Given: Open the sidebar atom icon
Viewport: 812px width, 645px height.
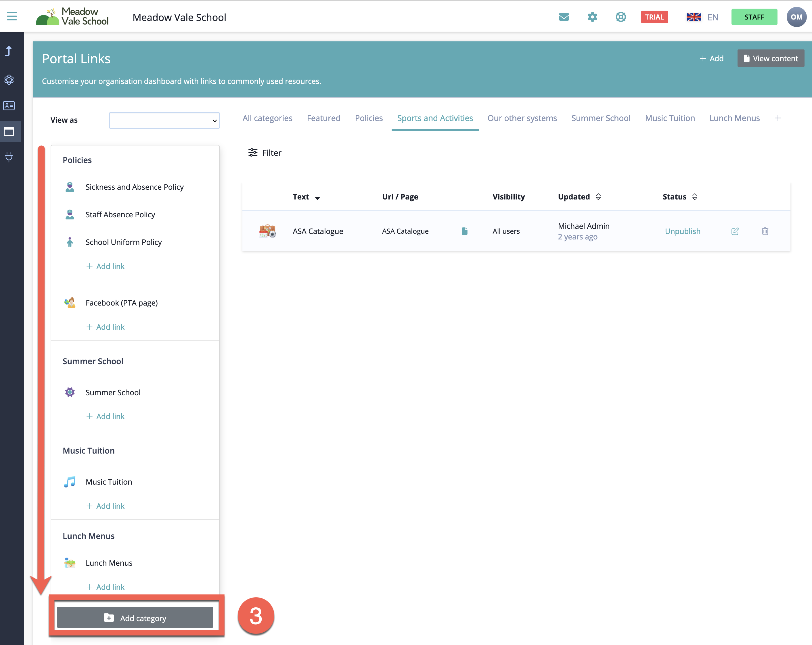Looking at the screenshot, I should pos(9,79).
